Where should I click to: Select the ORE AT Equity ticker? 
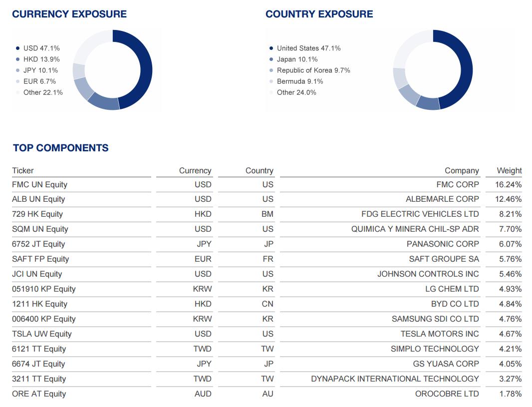[39, 394]
